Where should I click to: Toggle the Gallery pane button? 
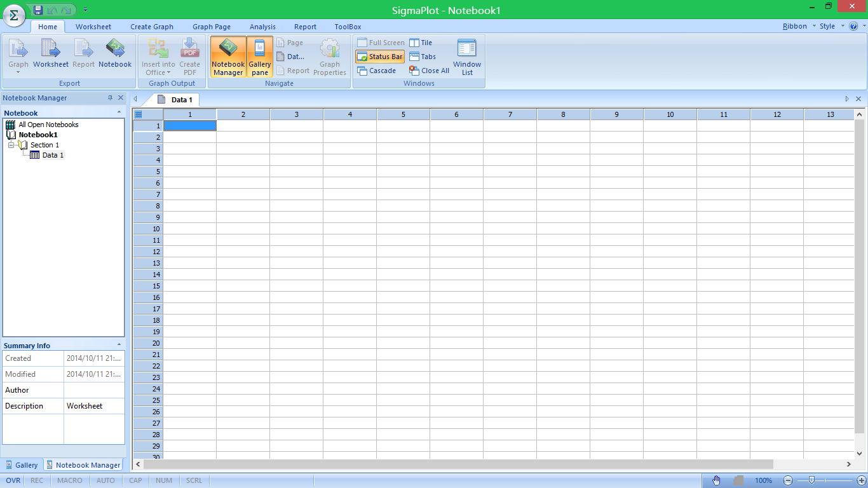(x=260, y=57)
